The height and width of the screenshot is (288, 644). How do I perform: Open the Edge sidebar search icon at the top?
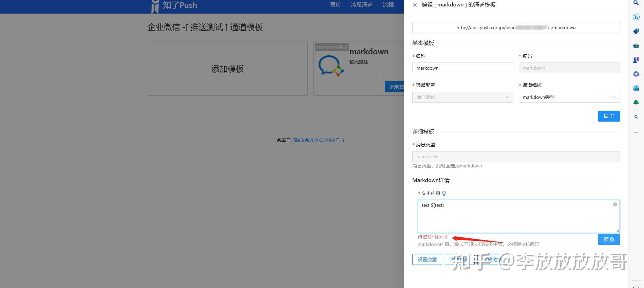636,3
